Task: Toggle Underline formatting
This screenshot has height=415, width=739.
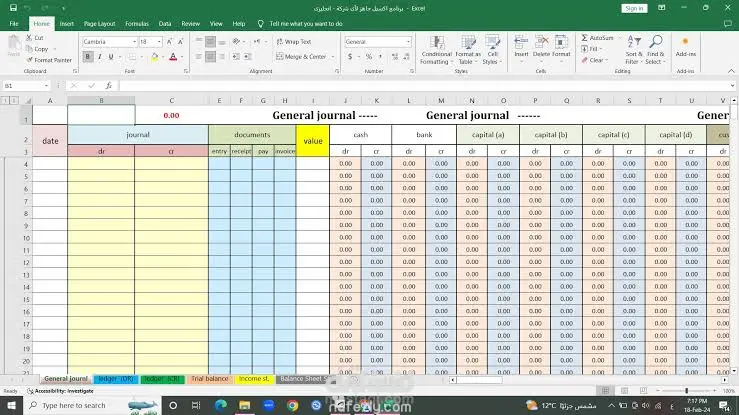Action: click(x=111, y=57)
